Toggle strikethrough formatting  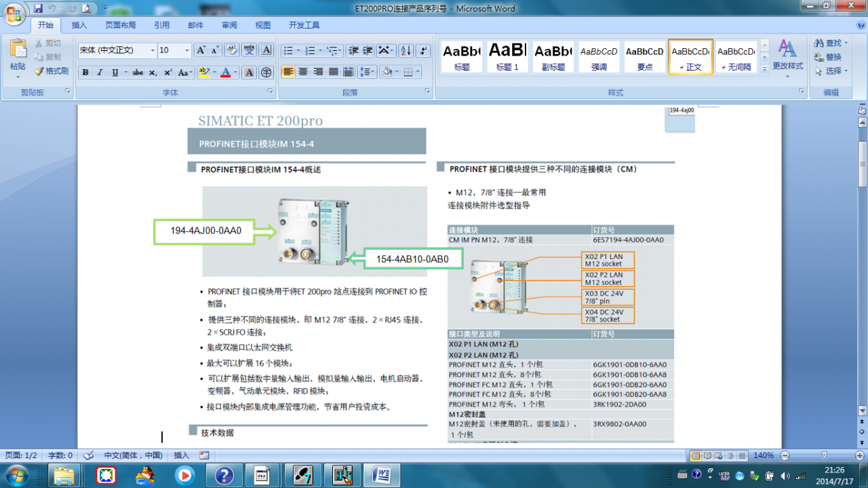(138, 72)
